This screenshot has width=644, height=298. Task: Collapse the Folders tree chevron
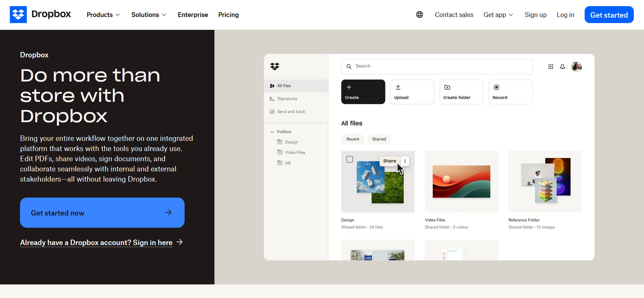tap(272, 132)
